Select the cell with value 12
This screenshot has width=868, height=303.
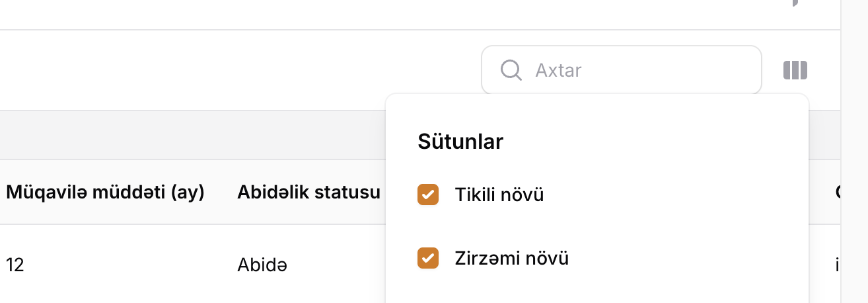pyautogui.click(x=15, y=265)
